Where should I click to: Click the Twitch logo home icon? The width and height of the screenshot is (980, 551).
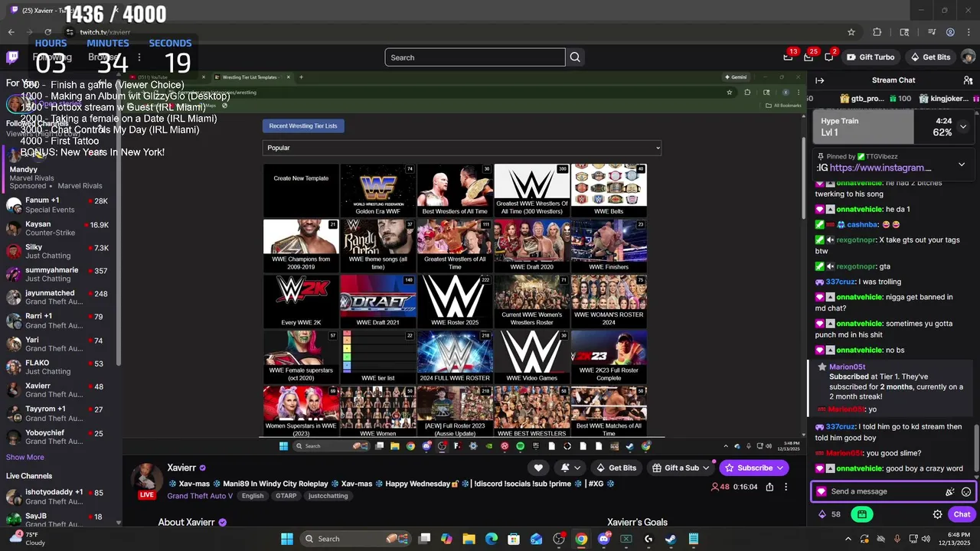coord(12,57)
